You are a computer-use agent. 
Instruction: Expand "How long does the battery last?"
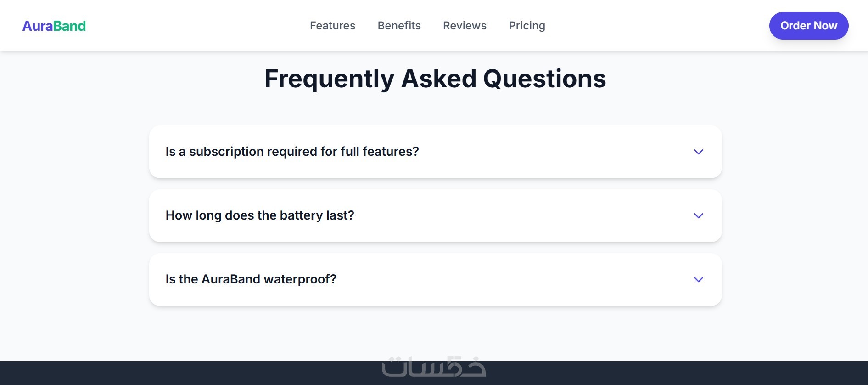[260, 215]
